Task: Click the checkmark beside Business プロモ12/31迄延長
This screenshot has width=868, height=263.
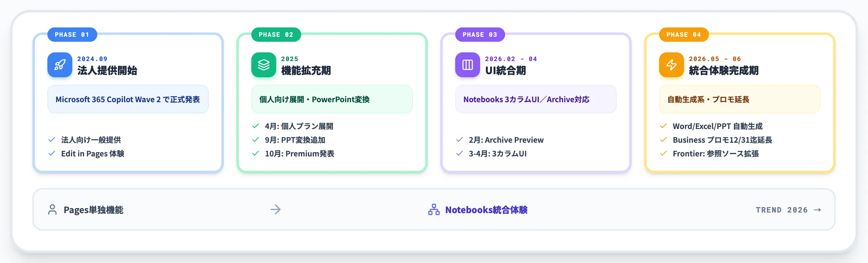Action: click(x=663, y=139)
